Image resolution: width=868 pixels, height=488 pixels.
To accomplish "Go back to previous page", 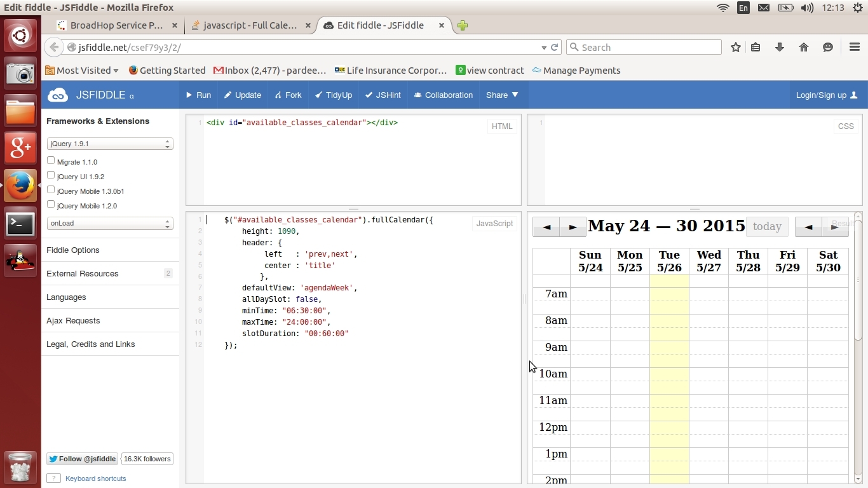I will point(55,47).
